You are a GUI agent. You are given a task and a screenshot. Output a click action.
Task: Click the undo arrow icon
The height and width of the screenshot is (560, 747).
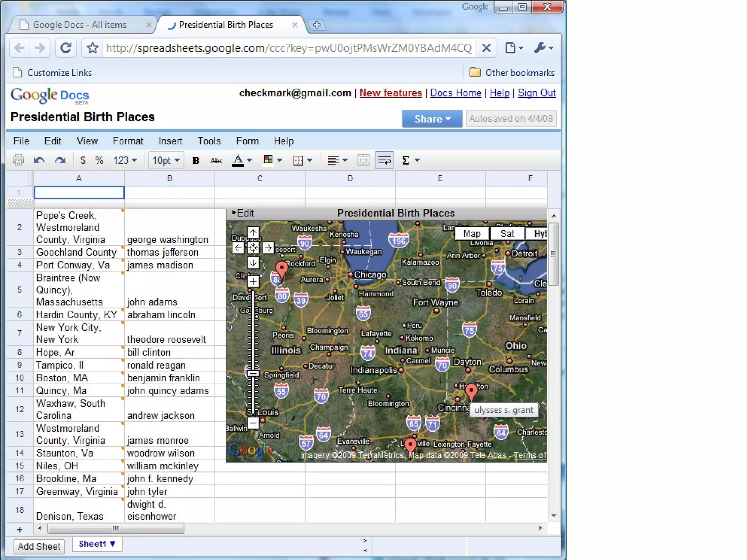39,160
